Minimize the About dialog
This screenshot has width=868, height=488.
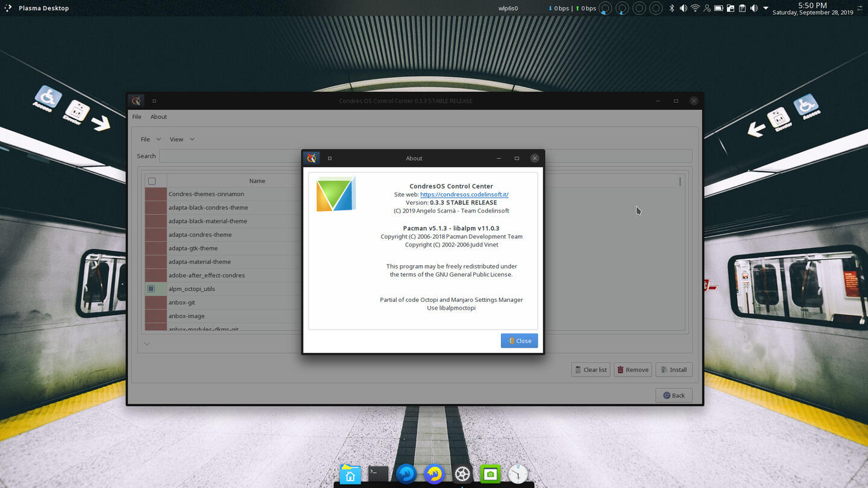pyautogui.click(x=498, y=158)
